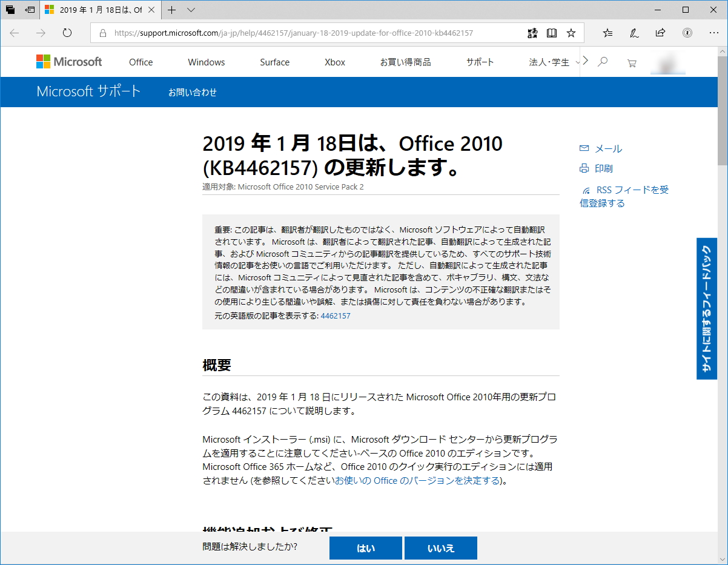728x565 pixels.
Task: Open the shopping cart icon
Action: pos(631,62)
